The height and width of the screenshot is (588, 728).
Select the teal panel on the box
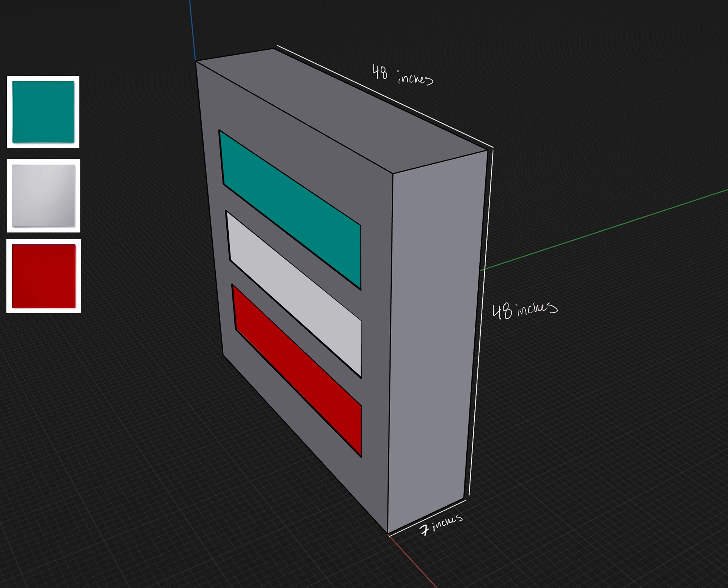290,207
